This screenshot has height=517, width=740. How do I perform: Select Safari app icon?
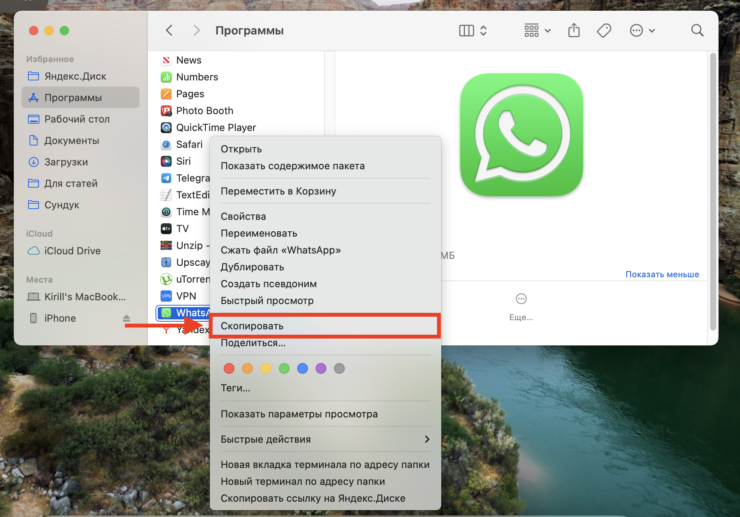(x=166, y=144)
